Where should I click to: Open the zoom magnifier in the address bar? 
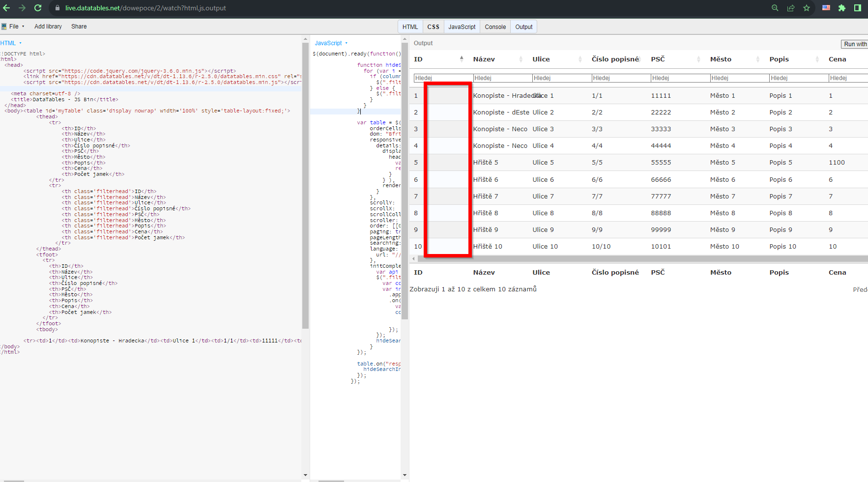click(775, 8)
